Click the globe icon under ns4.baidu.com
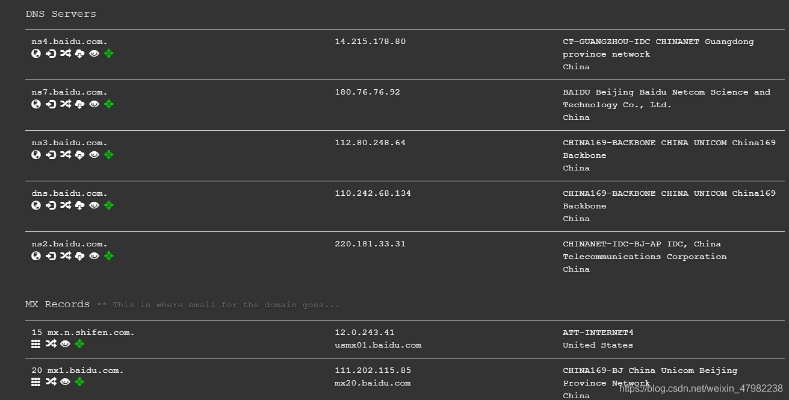This screenshot has height=400, width=789. click(36, 53)
